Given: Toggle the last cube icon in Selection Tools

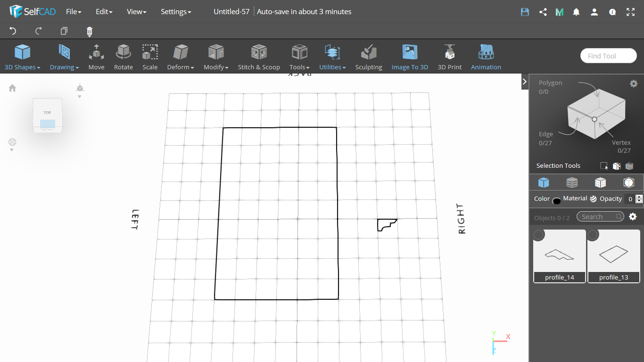Looking at the screenshot, I should coord(629,166).
